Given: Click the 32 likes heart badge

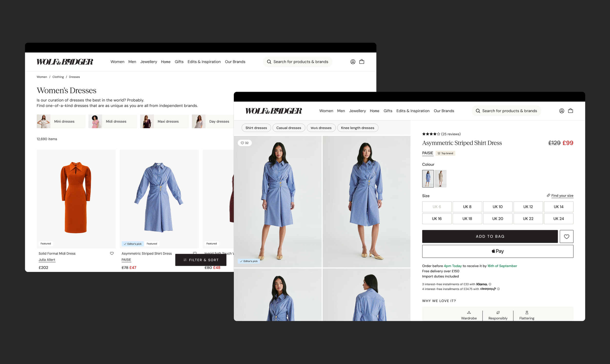Looking at the screenshot, I should point(244,143).
